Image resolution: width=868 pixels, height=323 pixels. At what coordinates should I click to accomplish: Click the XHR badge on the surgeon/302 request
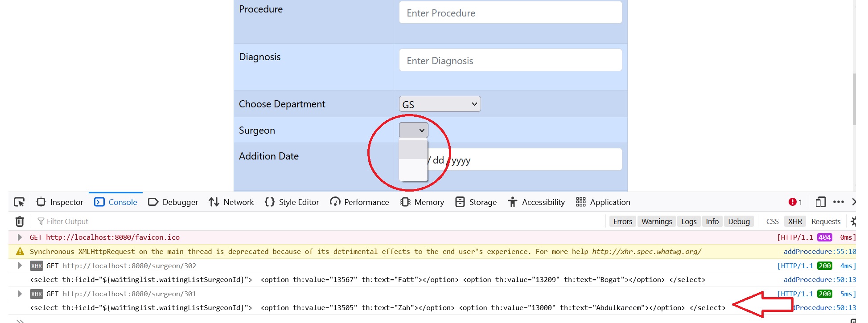tap(37, 266)
